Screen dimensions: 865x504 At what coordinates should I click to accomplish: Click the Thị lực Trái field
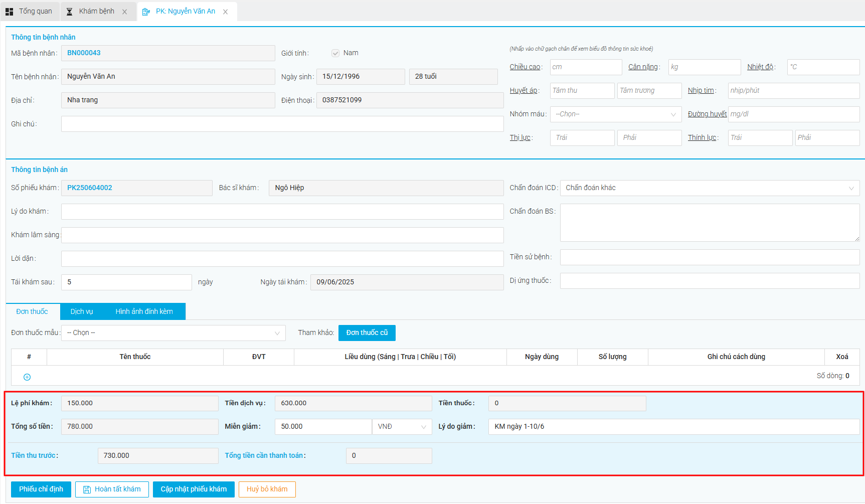pyautogui.click(x=582, y=138)
